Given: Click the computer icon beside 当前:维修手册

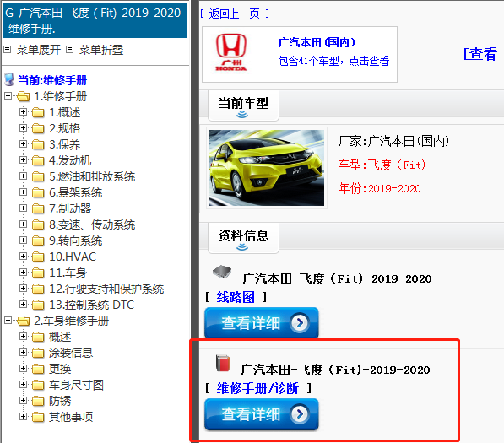Looking at the screenshot, I should point(9,79).
